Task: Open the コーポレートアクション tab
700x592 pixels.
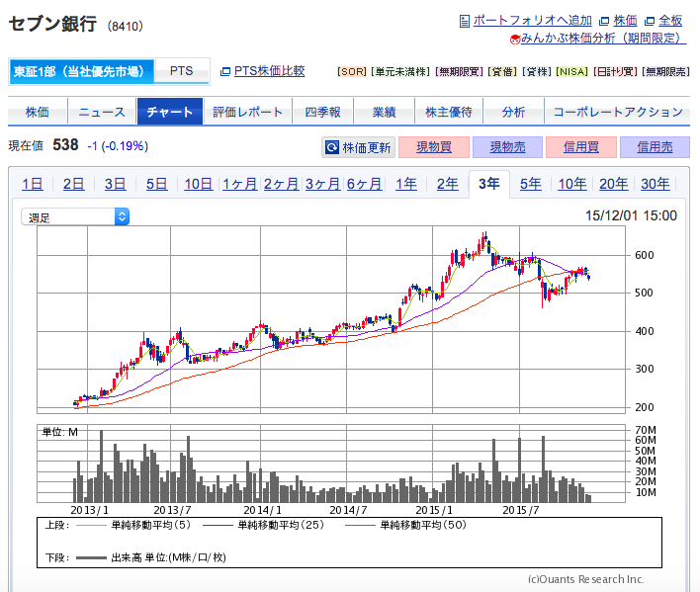Action: click(618, 112)
